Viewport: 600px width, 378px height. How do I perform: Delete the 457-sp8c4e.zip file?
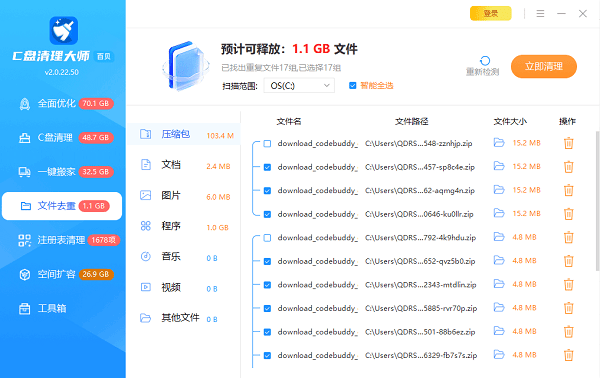pos(569,167)
